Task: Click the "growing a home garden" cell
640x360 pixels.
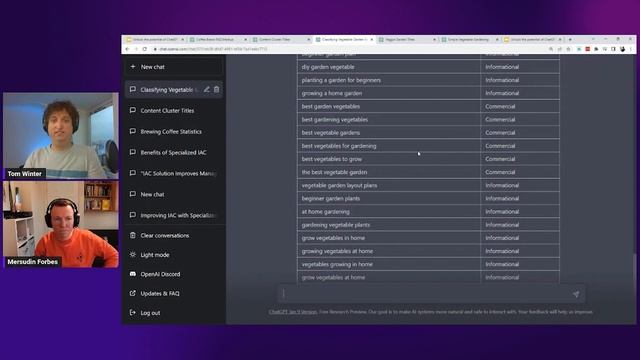Action: coord(389,93)
